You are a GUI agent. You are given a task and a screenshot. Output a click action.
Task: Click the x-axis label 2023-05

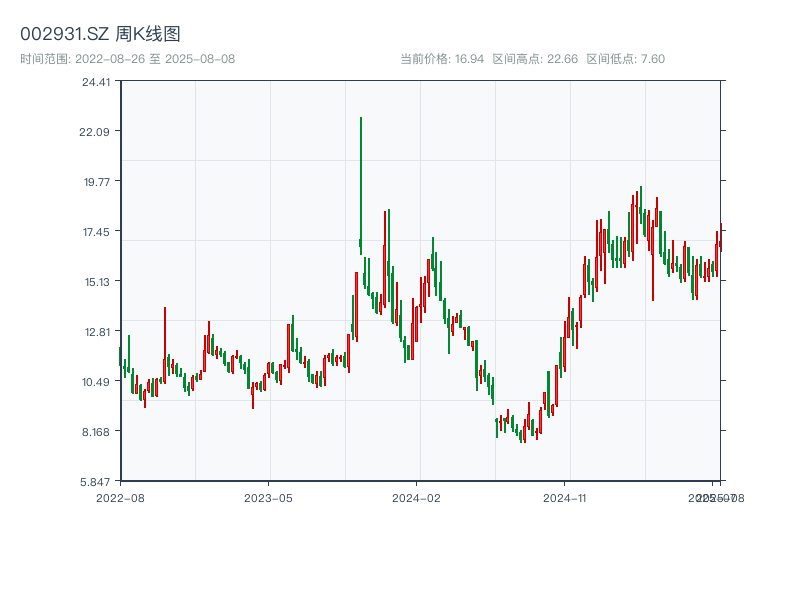point(268,498)
